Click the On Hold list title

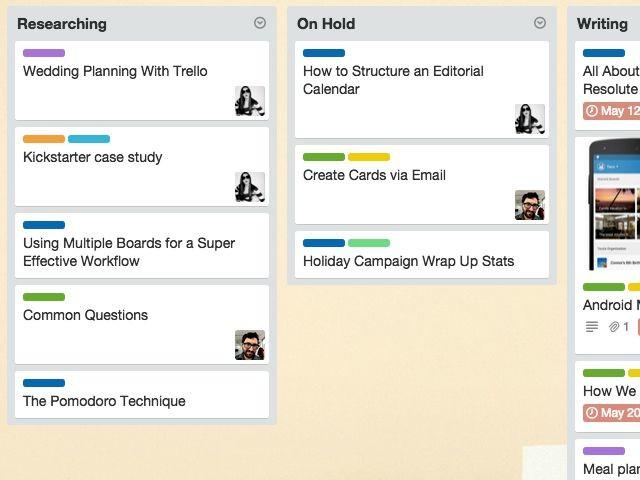tap(326, 23)
